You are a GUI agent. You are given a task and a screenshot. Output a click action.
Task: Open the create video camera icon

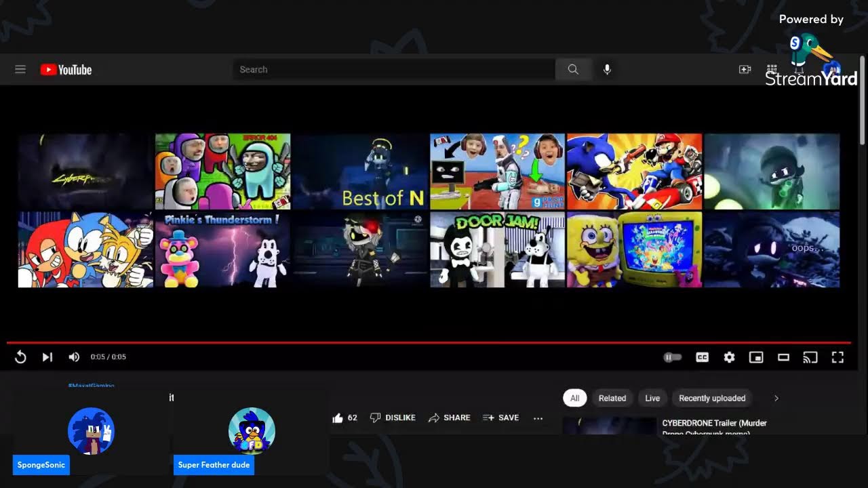[x=745, y=70]
